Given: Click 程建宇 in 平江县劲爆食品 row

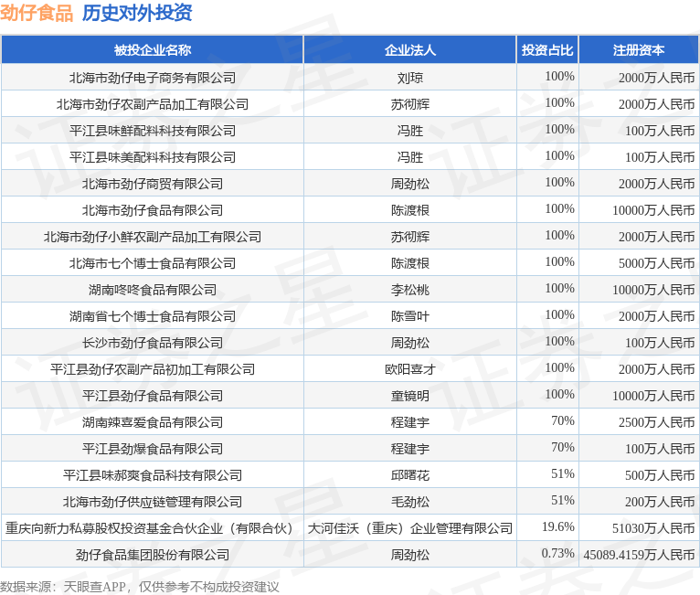Looking at the screenshot, I should pos(409,449).
